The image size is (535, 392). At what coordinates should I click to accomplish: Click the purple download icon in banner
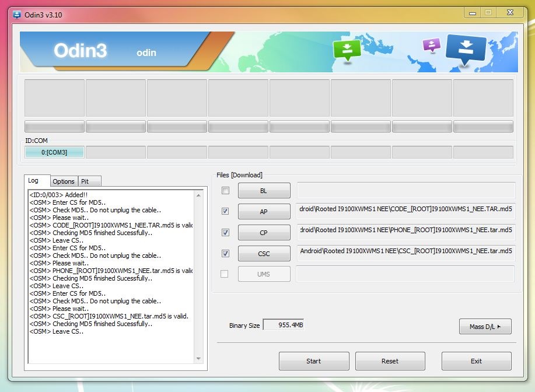[432, 45]
